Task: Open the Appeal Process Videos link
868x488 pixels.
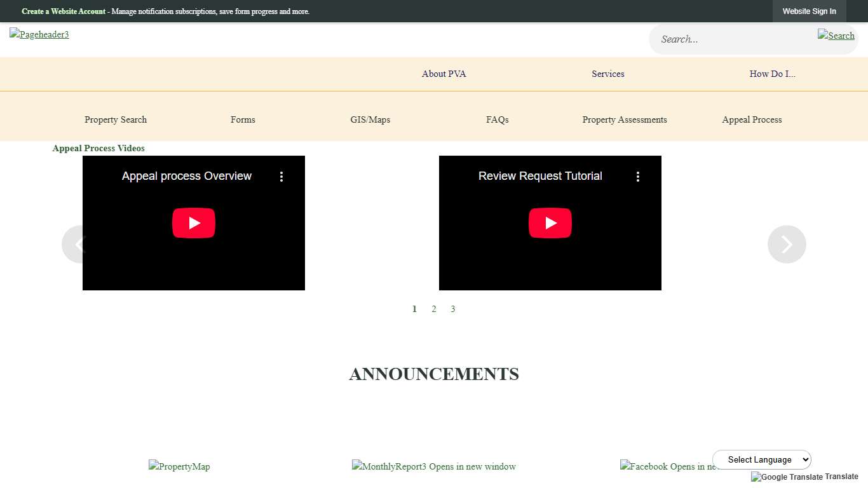Action: (x=98, y=148)
